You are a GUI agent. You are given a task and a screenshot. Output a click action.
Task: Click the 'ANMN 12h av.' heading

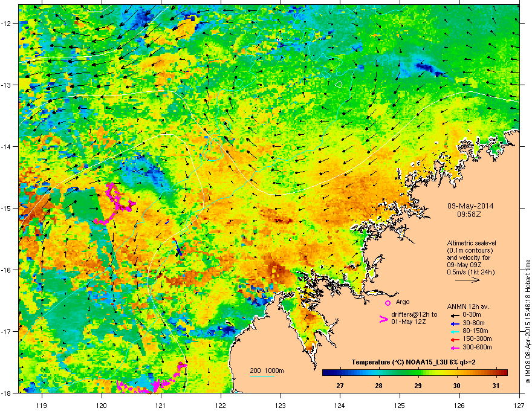point(468,307)
